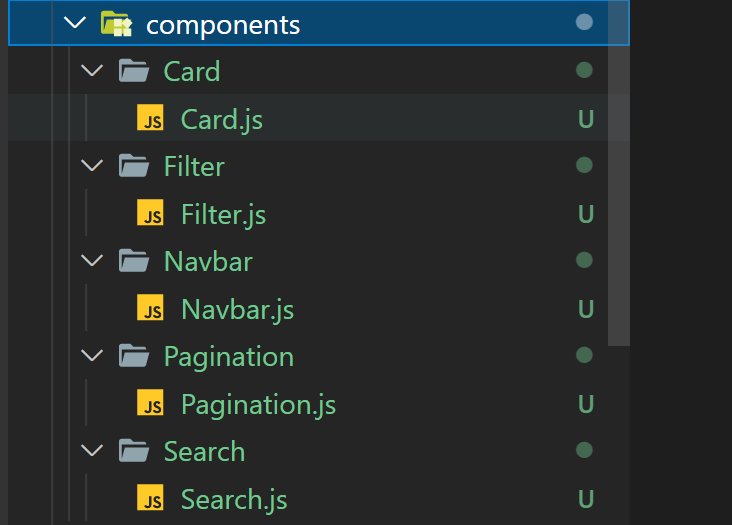This screenshot has width=732, height=525.
Task: Click the explorer vertical scrollbar thumb
Action: coord(619,173)
